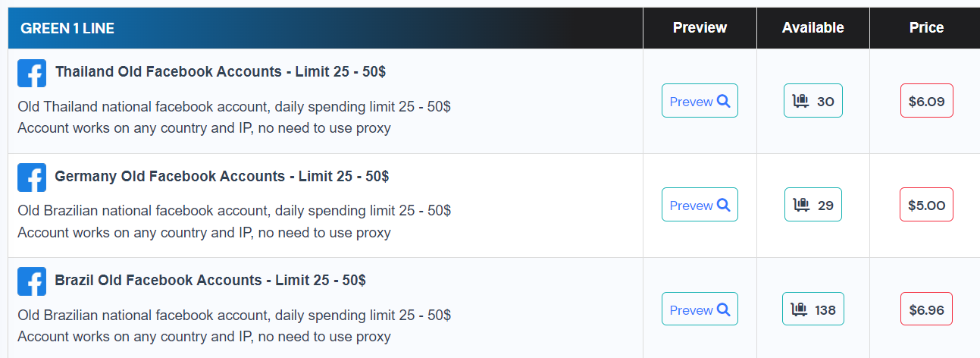The height and width of the screenshot is (358, 980).
Task: Click the Preview column header
Action: 700,28
